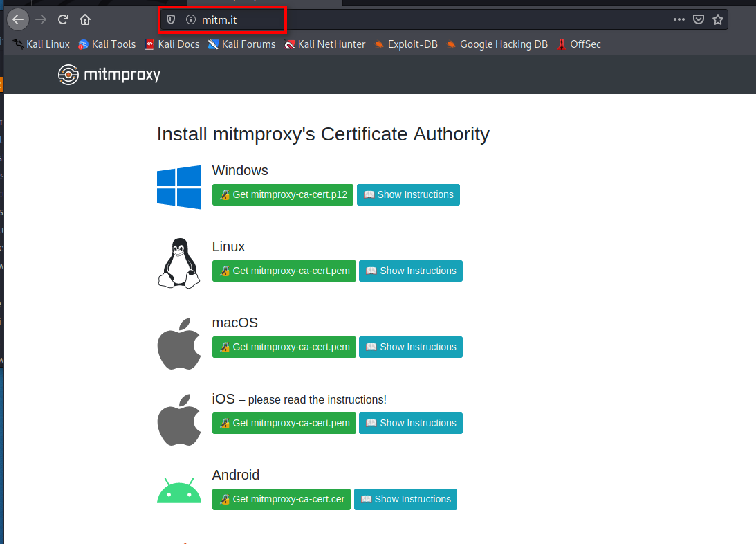Click the mitmproxy logo in header
The height and width of the screenshot is (544, 756).
tap(109, 74)
